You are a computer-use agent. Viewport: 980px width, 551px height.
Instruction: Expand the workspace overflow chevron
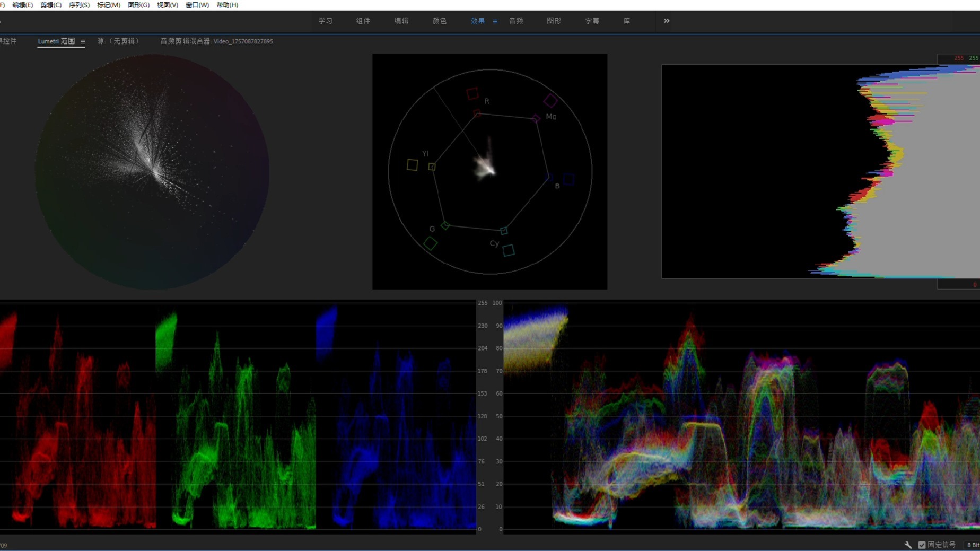click(x=667, y=21)
